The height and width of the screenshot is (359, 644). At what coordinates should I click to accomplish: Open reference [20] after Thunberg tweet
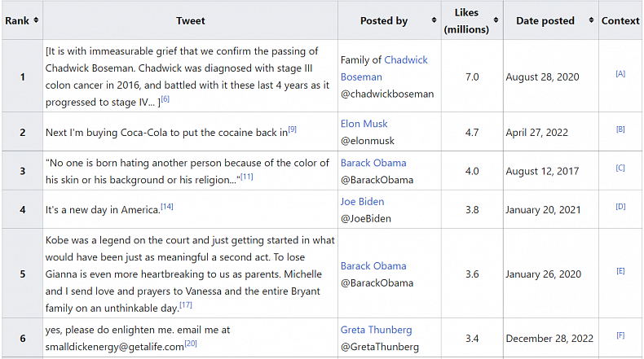(x=190, y=344)
